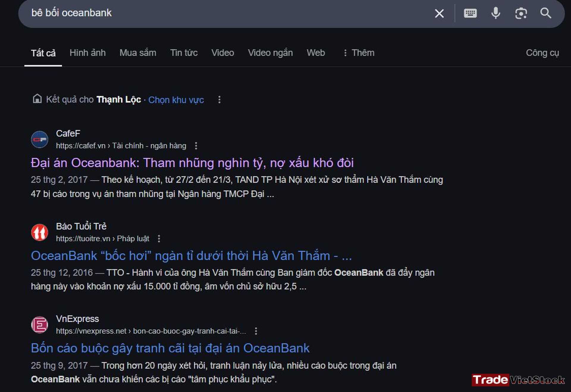Switch to the 'Video ngắn' tab
The width and height of the screenshot is (571, 392).
click(x=270, y=53)
